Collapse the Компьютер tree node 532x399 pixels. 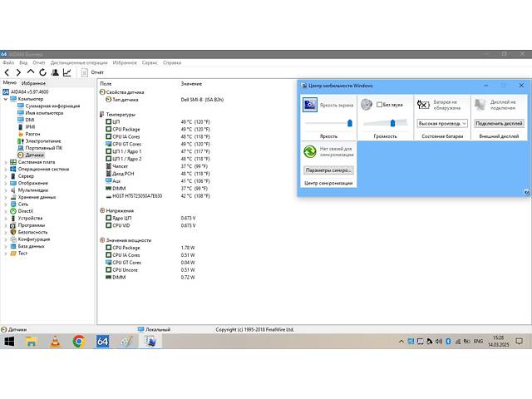pyautogui.click(x=6, y=99)
